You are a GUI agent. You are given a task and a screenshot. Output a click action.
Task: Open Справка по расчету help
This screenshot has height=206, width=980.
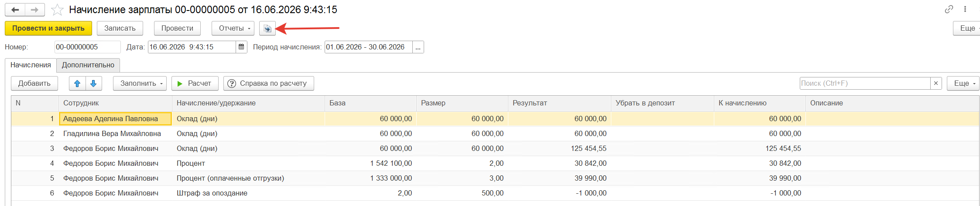(268, 84)
